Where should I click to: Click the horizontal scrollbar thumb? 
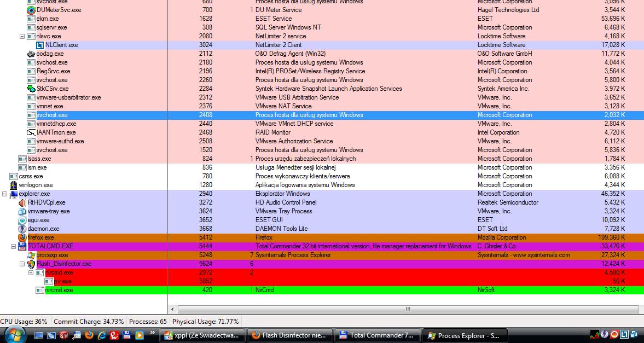tap(408, 309)
